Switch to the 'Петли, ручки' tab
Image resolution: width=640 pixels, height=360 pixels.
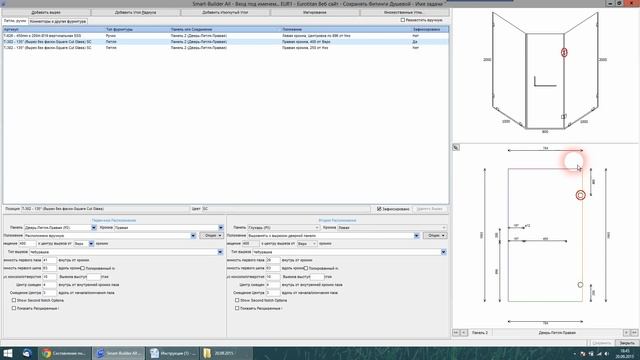(x=15, y=21)
